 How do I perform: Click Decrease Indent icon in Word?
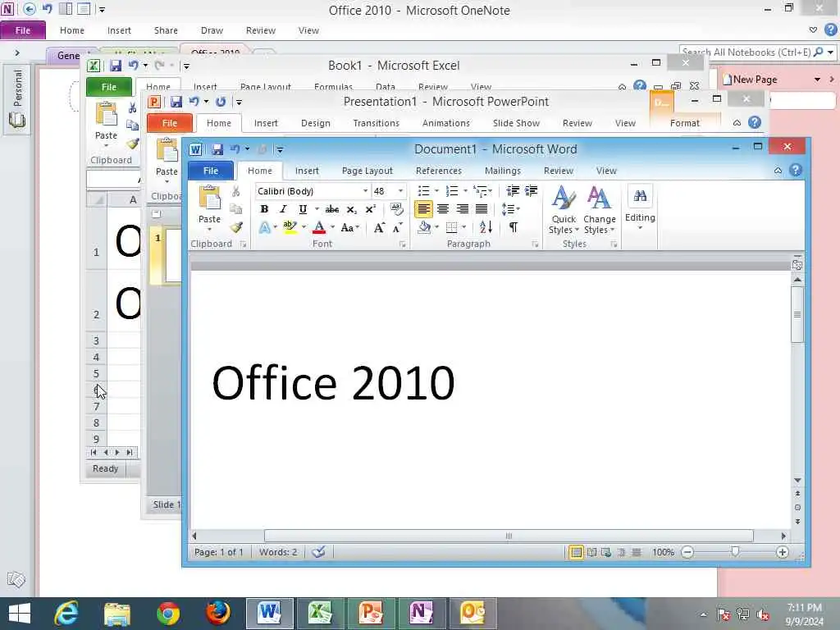(x=513, y=190)
